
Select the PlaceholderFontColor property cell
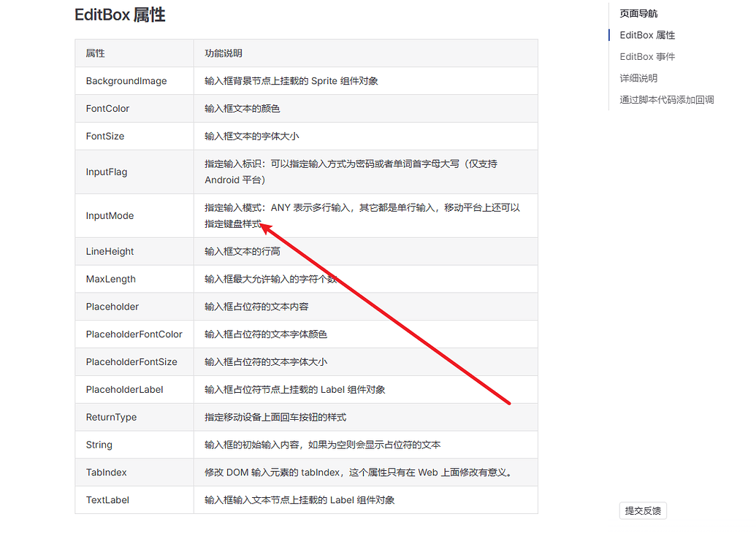click(134, 334)
